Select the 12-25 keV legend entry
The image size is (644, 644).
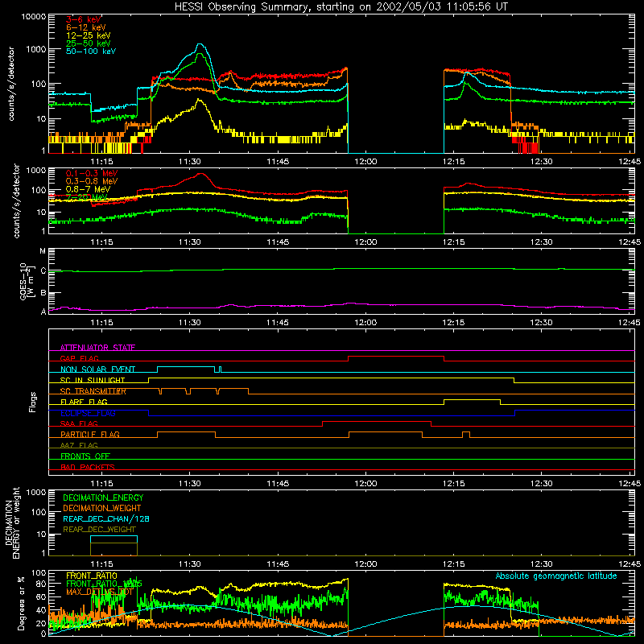(89, 35)
